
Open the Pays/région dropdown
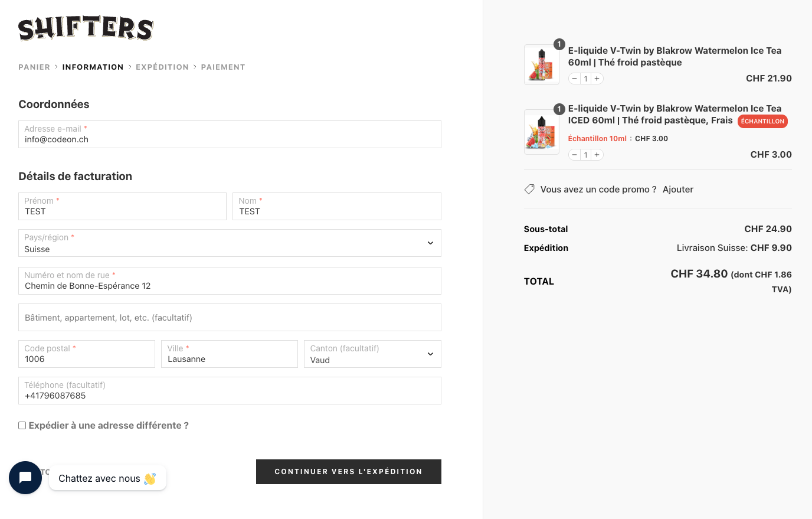pyautogui.click(x=230, y=243)
